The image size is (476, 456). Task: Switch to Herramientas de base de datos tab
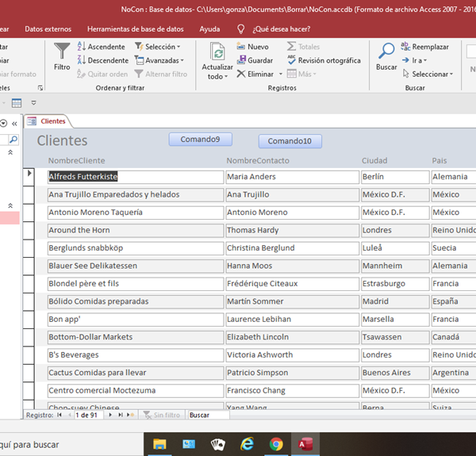click(x=136, y=29)
